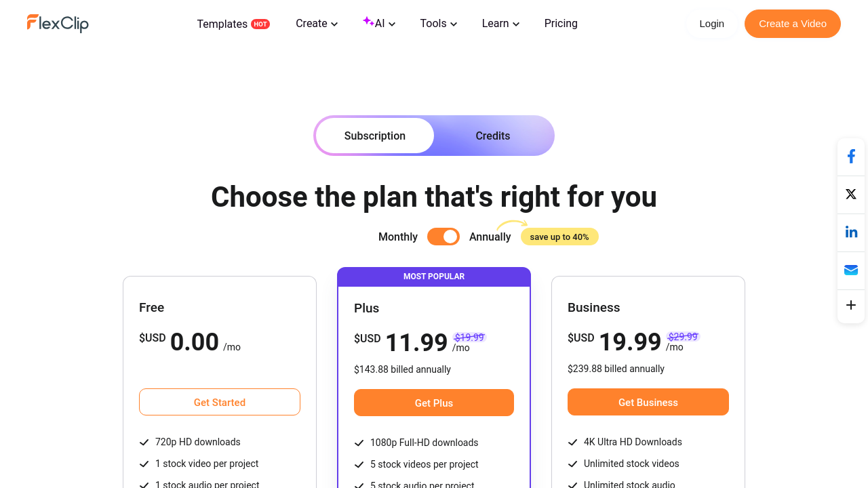
Task: Click the Login button
Action: click(711, 24)
